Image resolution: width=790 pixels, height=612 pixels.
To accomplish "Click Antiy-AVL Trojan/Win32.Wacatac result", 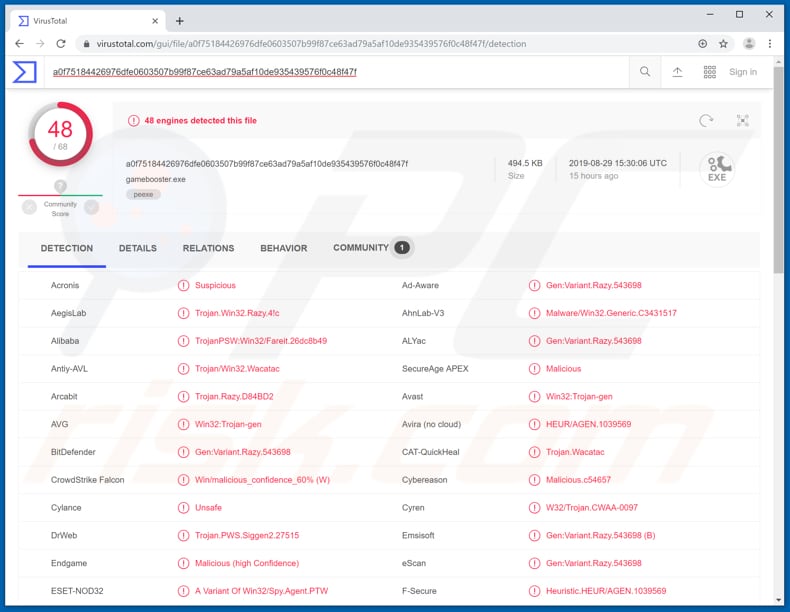I will [x=237, y=369].
